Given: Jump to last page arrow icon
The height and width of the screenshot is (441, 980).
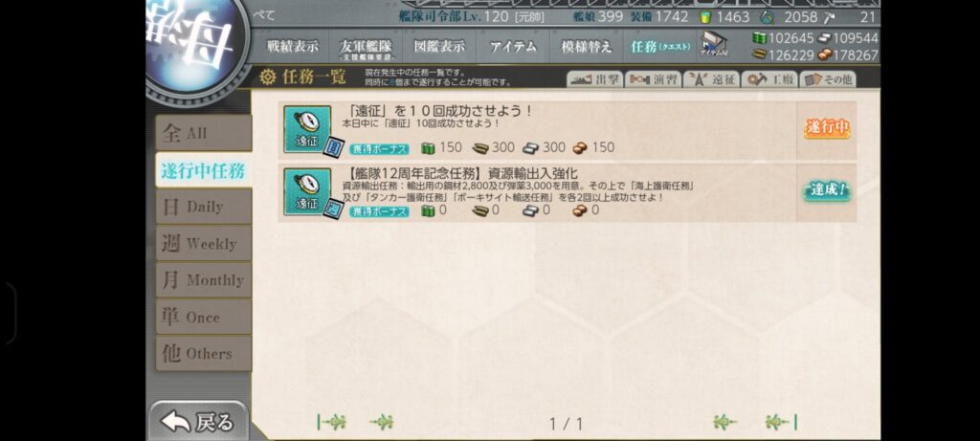Looking at the screenshot, I should coord(781,423).
